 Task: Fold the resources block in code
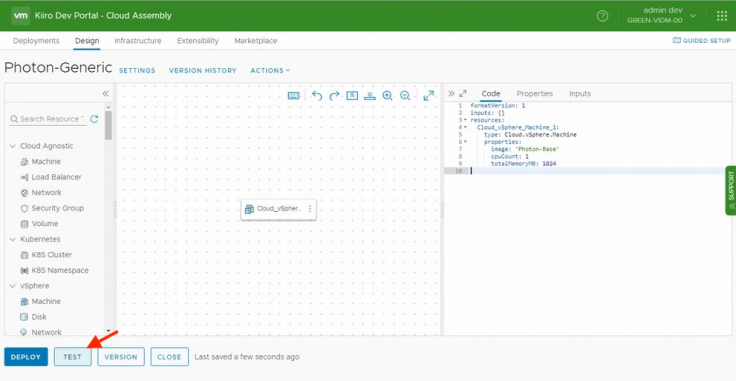tap(465, 120)
